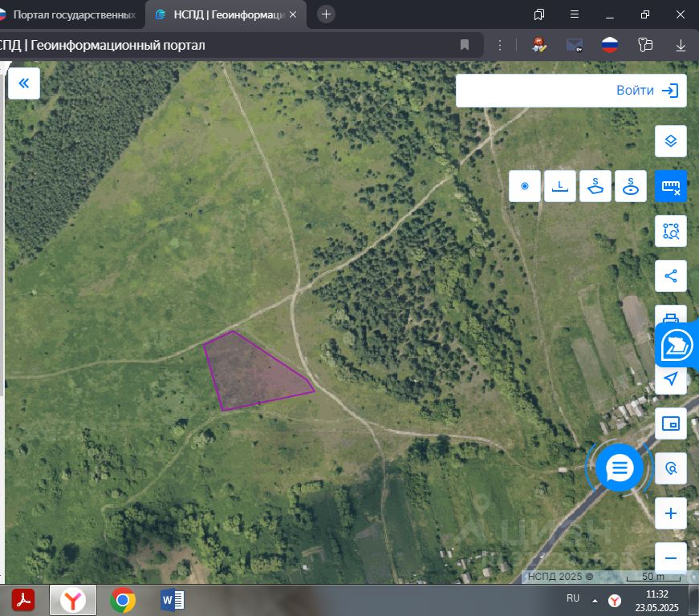Select the length measurement L tool

coord(560,186)
